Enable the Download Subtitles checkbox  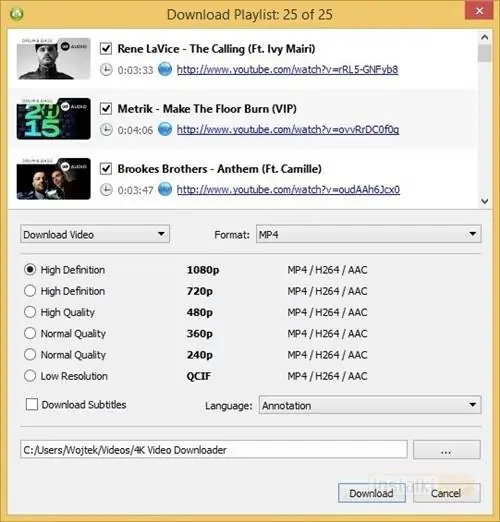coord(32,404)
